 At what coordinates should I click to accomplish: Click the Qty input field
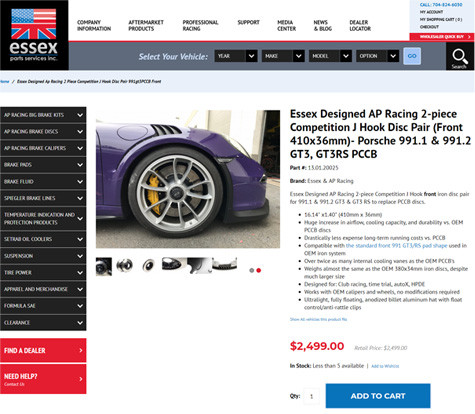[312, 396]
